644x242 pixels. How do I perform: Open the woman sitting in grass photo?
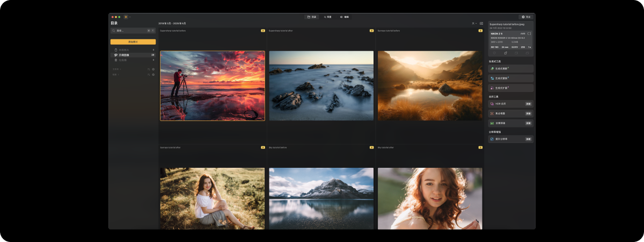(213, 198)
